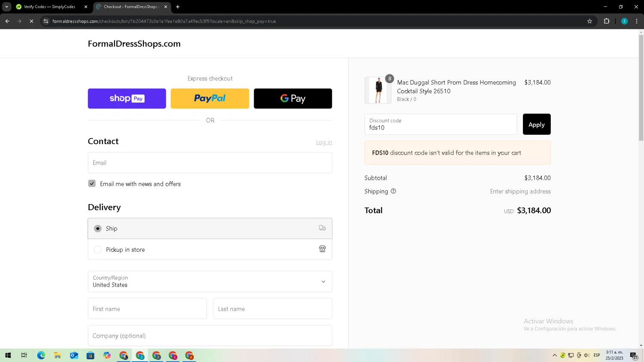Switch ESP input language
The height and width of the screenshot is (362, 644).
click(x=597, y=356)
